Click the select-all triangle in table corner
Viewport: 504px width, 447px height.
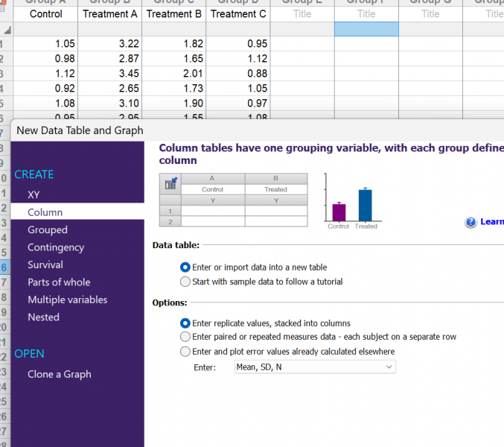click(7, 31)
